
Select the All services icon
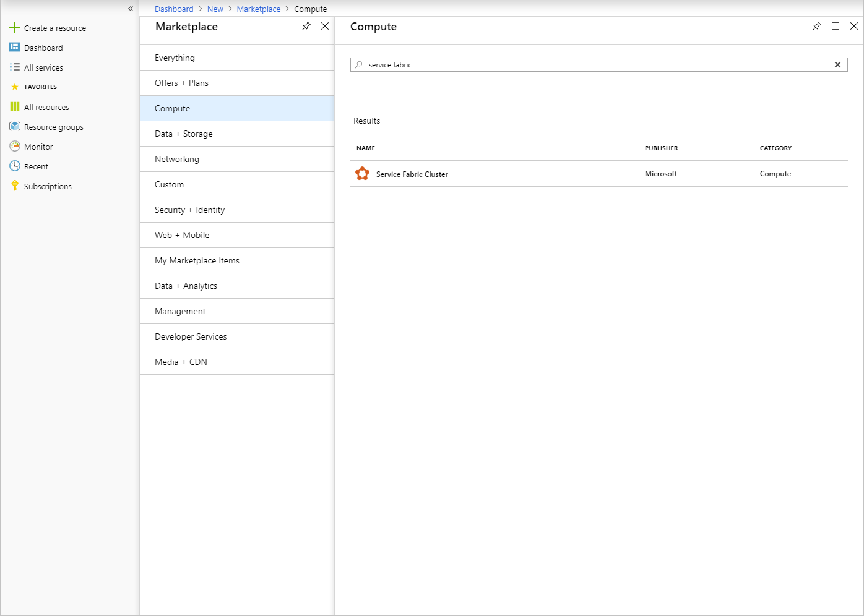tap(14, 67)
